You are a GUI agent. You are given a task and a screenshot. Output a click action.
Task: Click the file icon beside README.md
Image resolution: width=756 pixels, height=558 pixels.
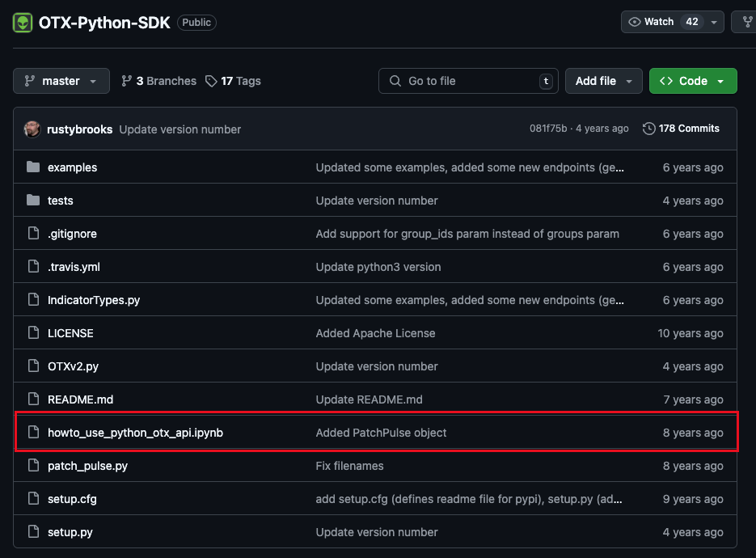33,399
